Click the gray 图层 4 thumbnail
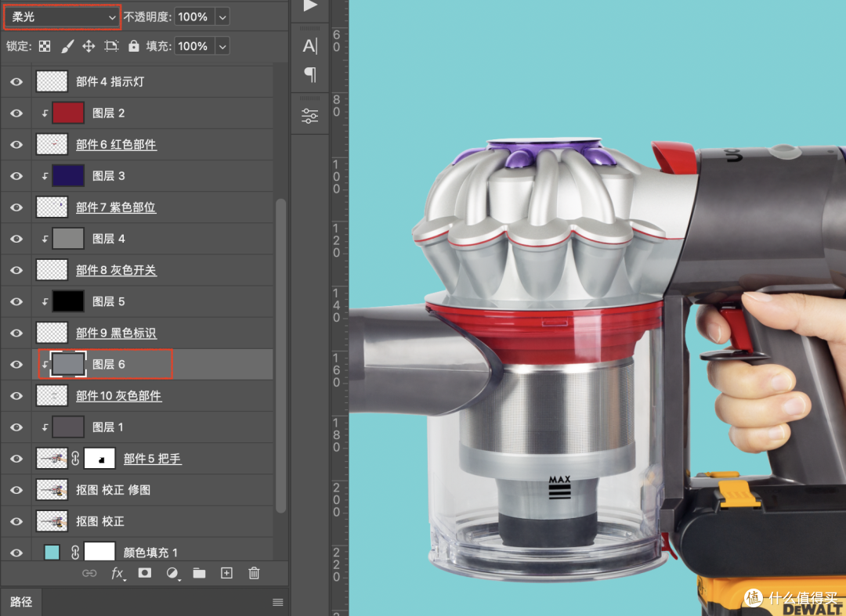 68,239
